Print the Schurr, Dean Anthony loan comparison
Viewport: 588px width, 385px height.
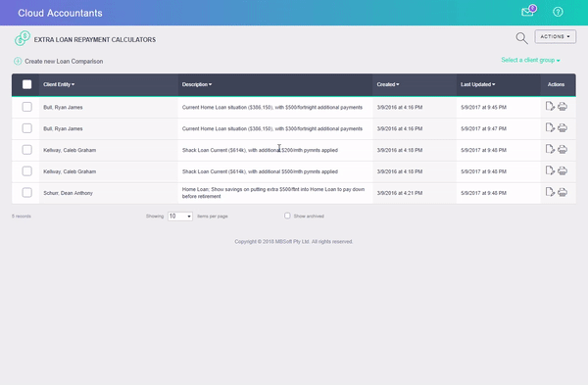[x=563, y=193]
